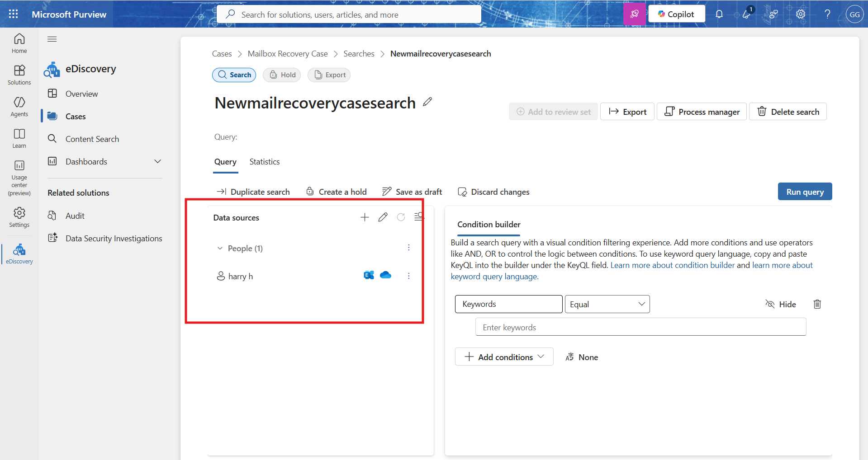Viewport: 868px width, 460px height.
Task: Select the Hold pill tab
Action: 282,75
